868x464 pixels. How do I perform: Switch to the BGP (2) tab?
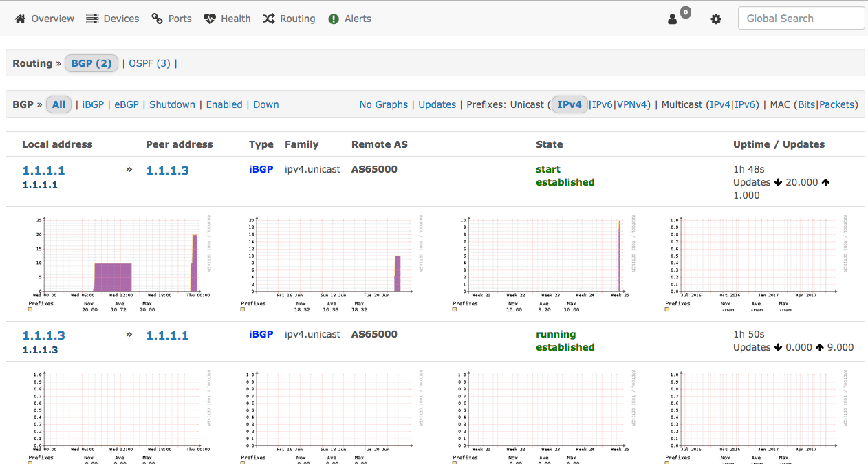91,63
